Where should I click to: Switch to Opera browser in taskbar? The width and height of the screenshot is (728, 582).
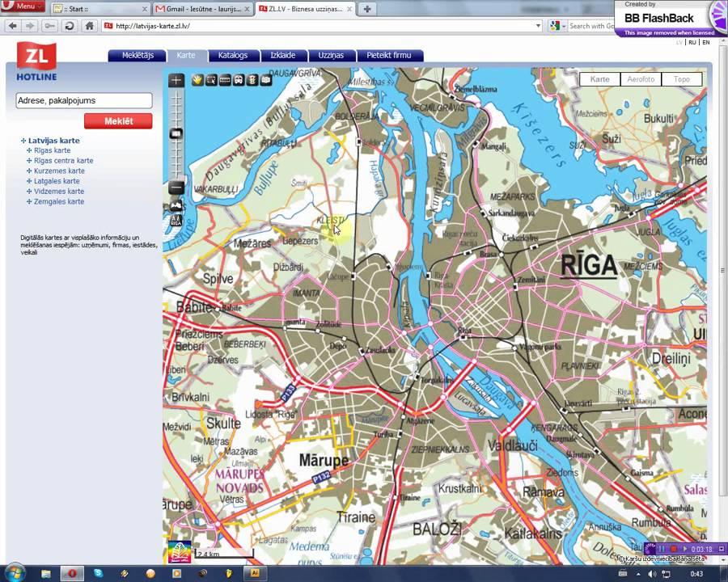click(72, 574)
